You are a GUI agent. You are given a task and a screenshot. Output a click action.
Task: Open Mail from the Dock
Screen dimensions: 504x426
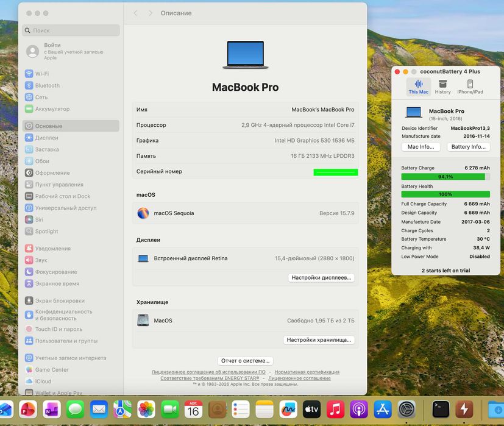(99, 410)
